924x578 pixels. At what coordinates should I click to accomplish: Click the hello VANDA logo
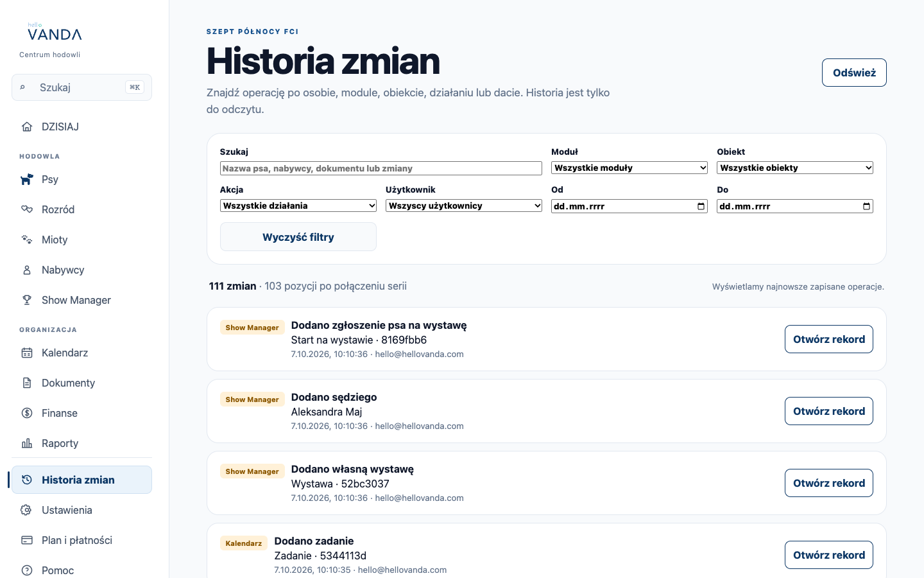coord(55,32)
